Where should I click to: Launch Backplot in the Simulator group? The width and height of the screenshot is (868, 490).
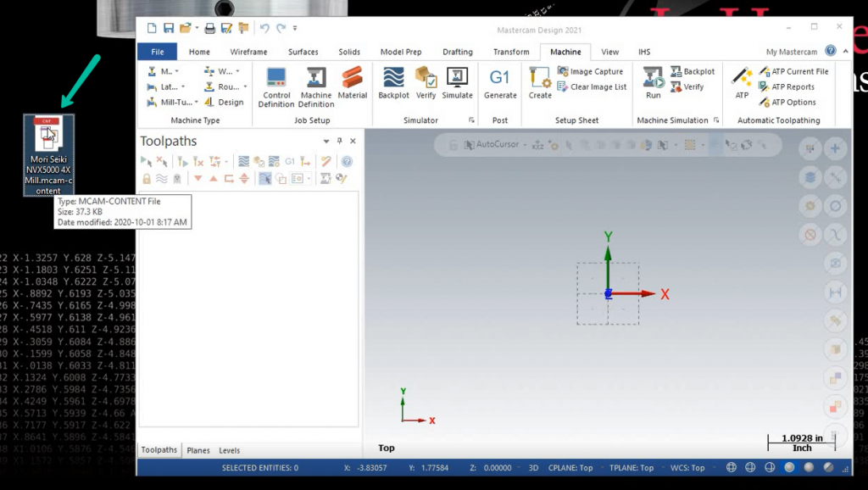[393, 83]
